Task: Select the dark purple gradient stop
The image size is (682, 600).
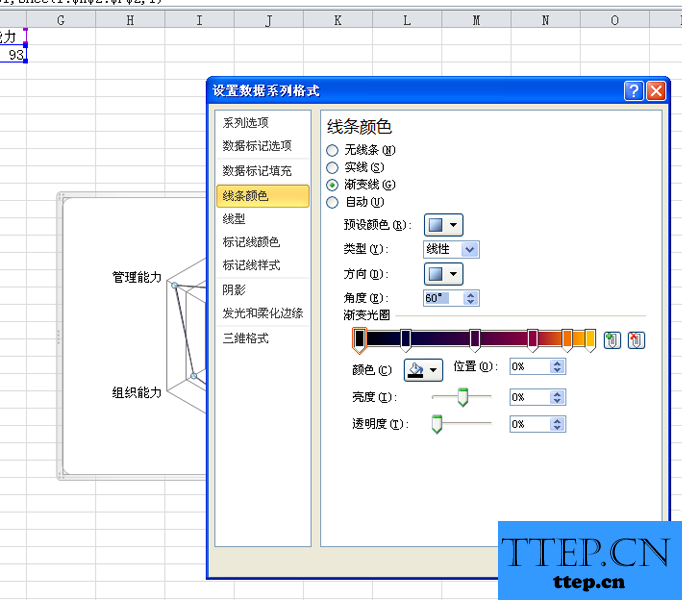Action: pyautogui.click(x=475, y=340)
